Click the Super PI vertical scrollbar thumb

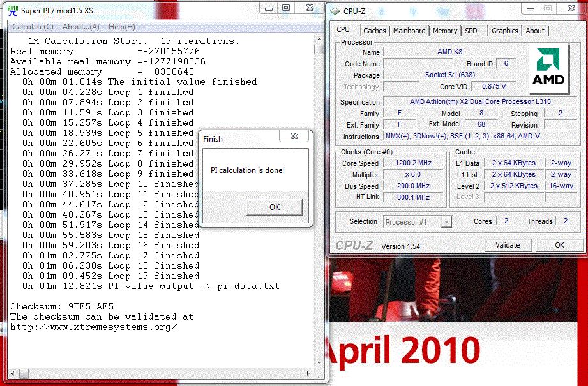point(319,50)
